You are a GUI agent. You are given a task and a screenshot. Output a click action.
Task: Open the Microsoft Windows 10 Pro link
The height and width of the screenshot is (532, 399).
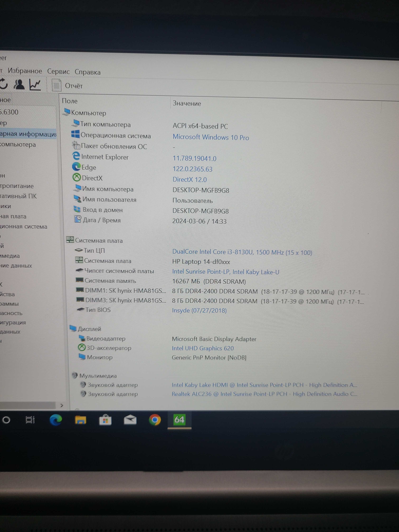point(211,137)
